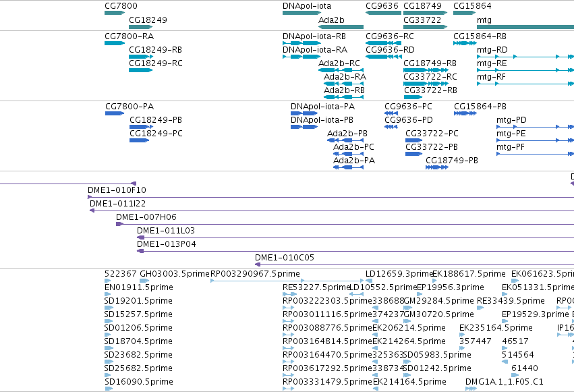
Task: Select transcript CG18249-RB
Action: 156,50
